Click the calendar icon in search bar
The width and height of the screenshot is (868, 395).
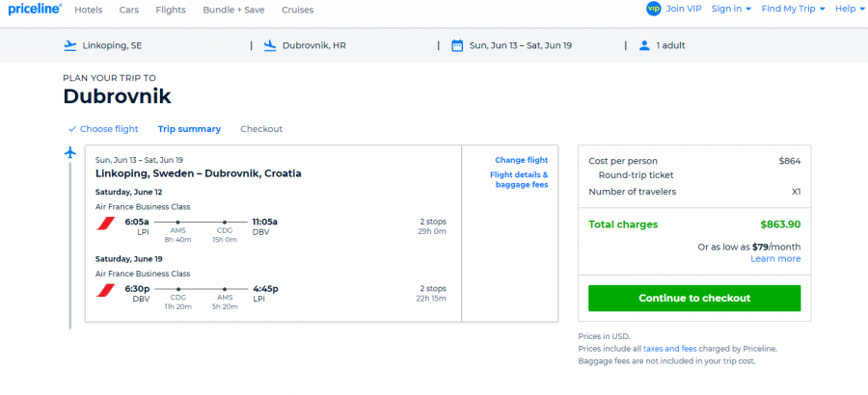point(457,45)
